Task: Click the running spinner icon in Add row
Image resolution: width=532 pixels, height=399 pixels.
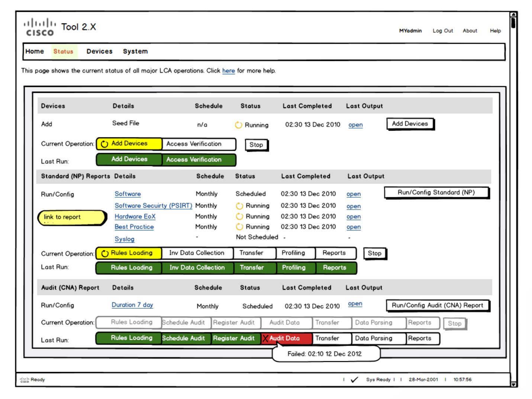Action: click(x=238, y=125)
